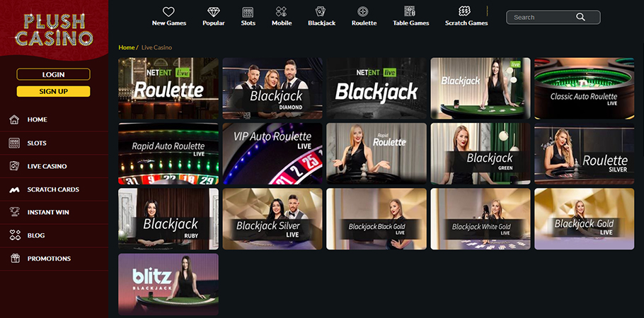Select Scratch Cards in sidebar menu
Screen dimensions: 644x318
click(x=52, y=189)
